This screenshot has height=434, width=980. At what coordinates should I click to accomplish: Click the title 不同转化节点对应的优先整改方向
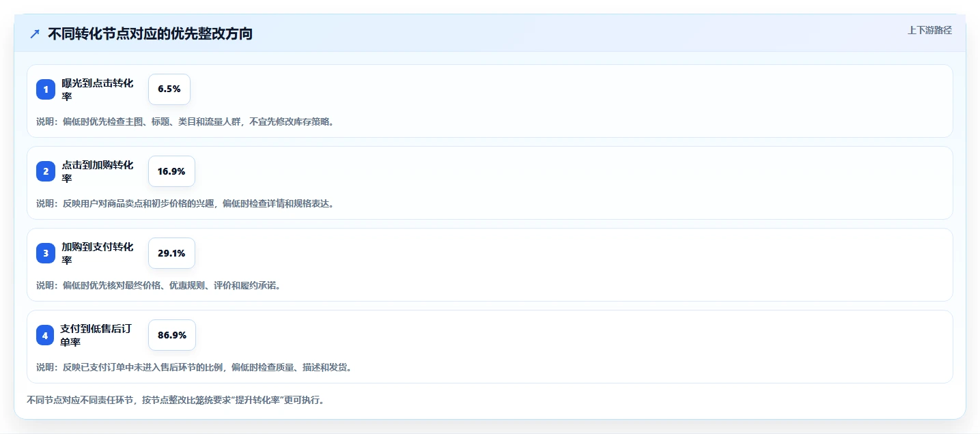point(150,33)
